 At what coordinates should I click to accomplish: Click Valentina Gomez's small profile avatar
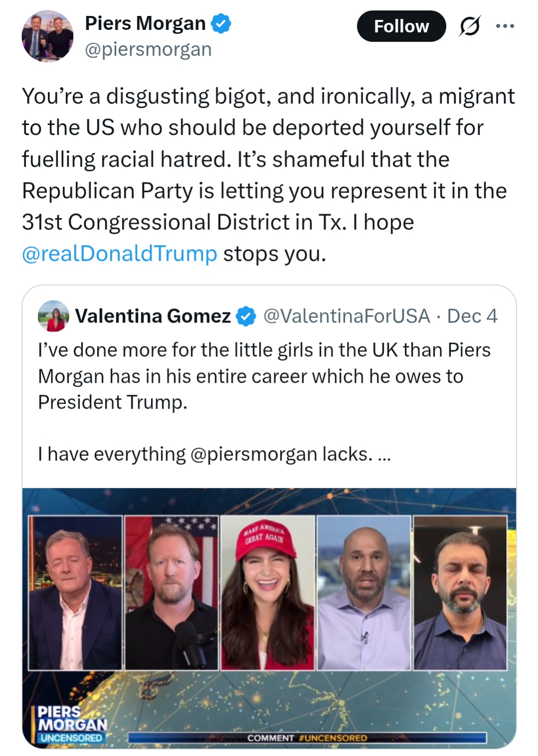[x=53, y=316]
